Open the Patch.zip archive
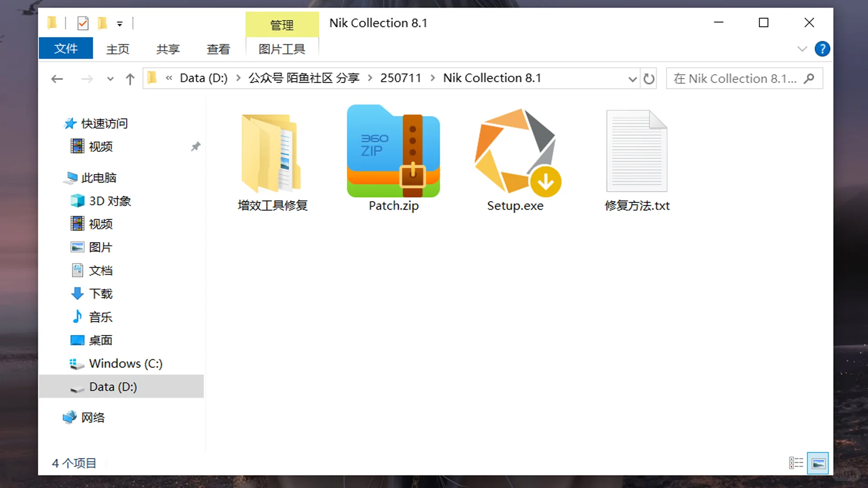This screenshot has height=488, width=868. (393, 151)
